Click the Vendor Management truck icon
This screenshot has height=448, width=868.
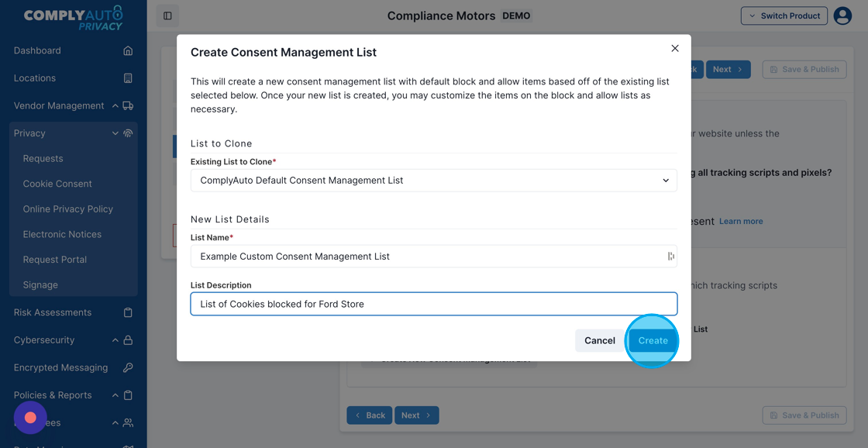tap(128, 105)
